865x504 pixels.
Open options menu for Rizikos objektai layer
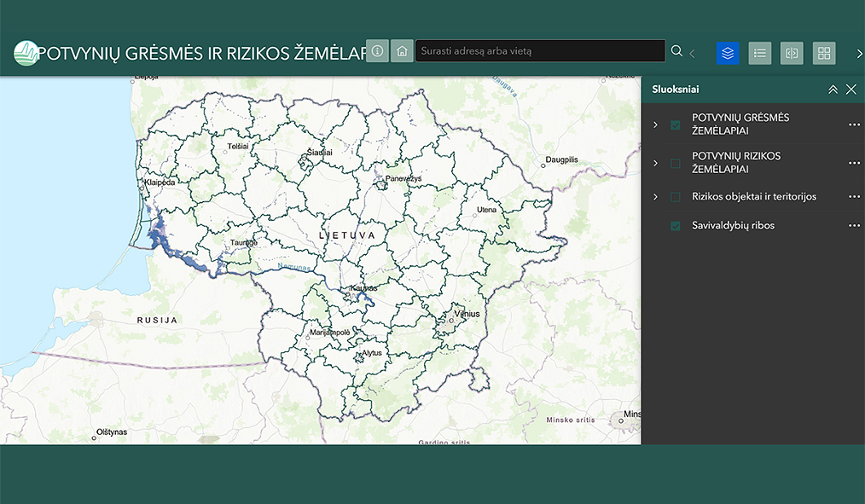point(854,197)
